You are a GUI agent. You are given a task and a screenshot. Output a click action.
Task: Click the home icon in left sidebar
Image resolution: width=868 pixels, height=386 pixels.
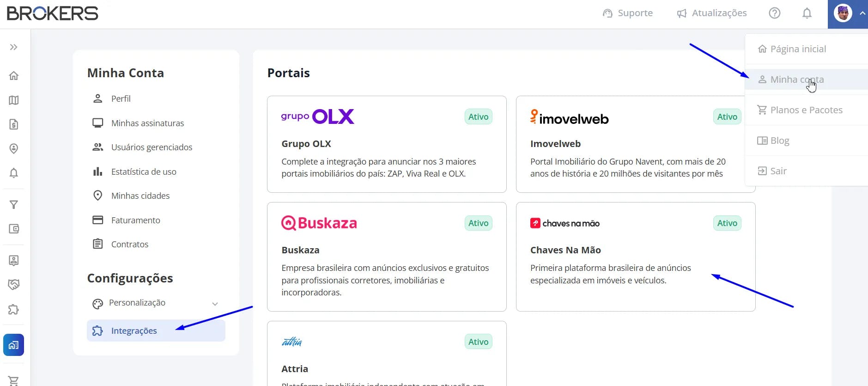[14, 76]
